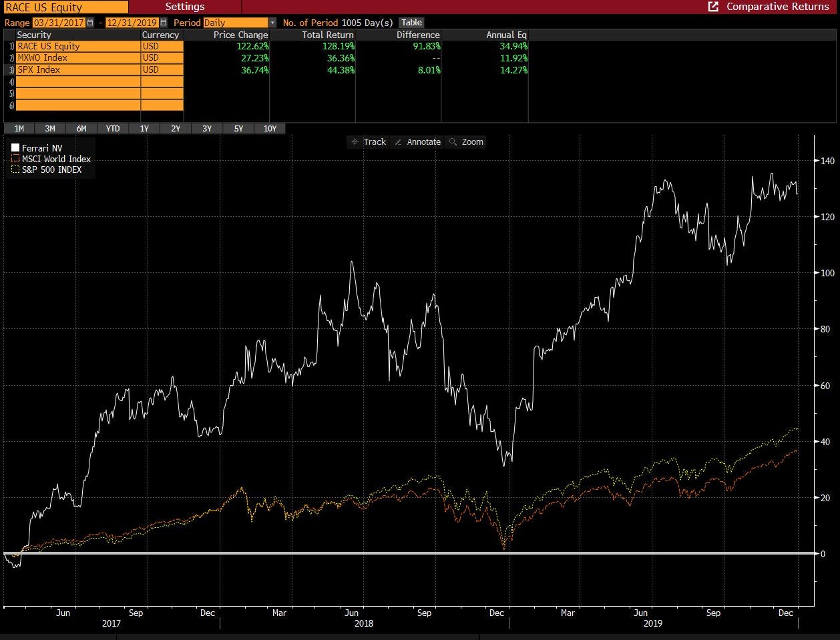Edit the range start date 03/31/2017
Screen dimensions: 840x640
click(x=59, y=23)
